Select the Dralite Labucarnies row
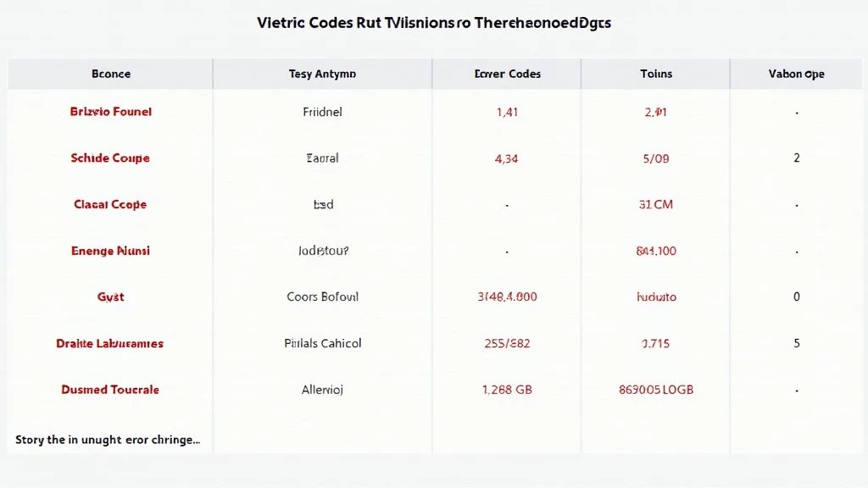Screen dimensions: 868x488 110,343
